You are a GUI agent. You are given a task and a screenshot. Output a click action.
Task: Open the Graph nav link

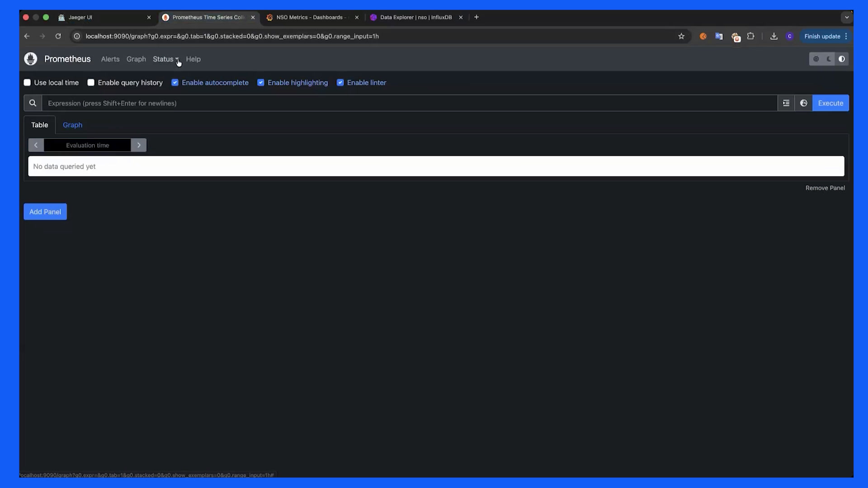pos(136,59)
